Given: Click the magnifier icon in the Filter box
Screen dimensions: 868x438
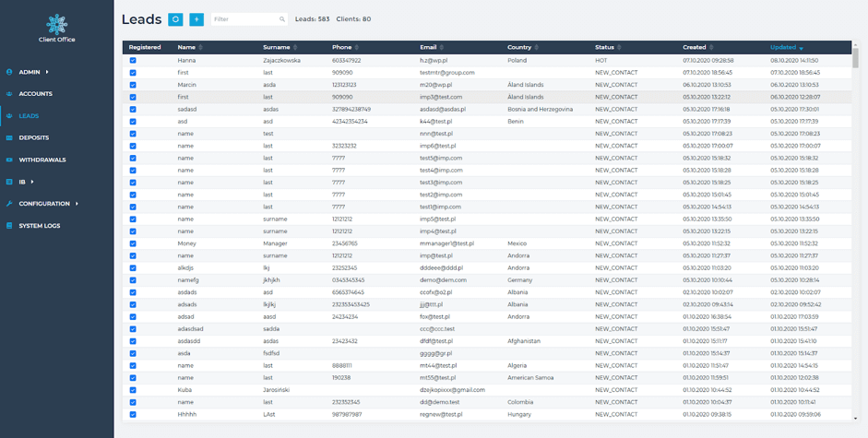Looking at the screenshot, I should (x=282, y=19).
